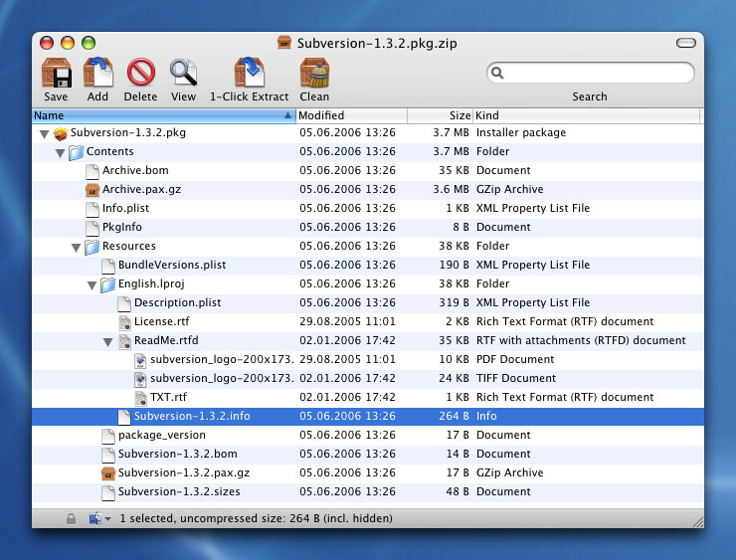Click the '29.08.2005 11:01' date of License.rtf
This screenshot has height=560, width=736.
347,321
